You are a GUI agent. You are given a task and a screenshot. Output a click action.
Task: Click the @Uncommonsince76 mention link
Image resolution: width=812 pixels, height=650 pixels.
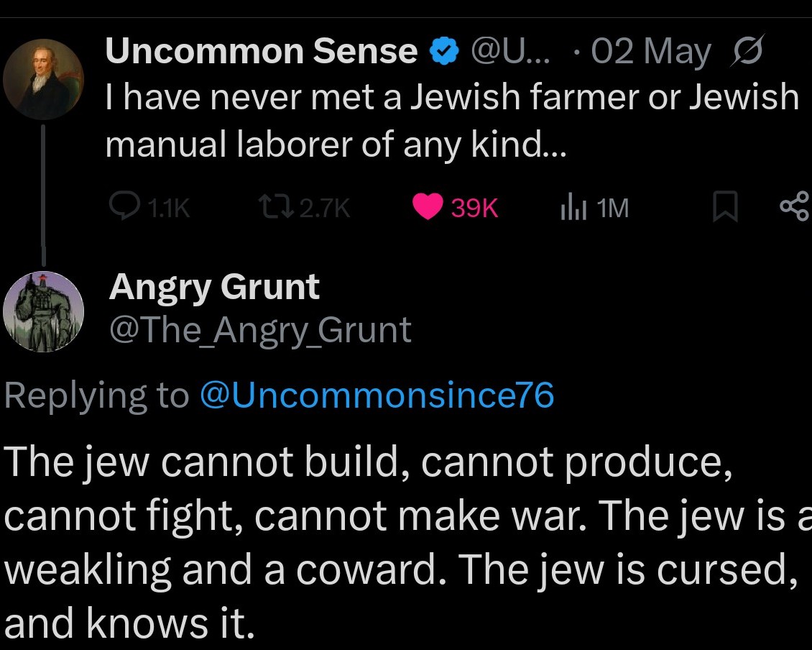[x=377, y=395]
